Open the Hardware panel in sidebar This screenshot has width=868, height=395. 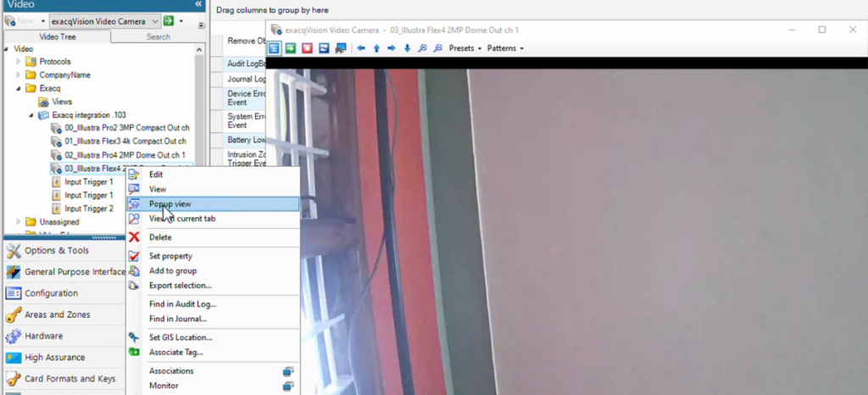[x=43, y=337]
